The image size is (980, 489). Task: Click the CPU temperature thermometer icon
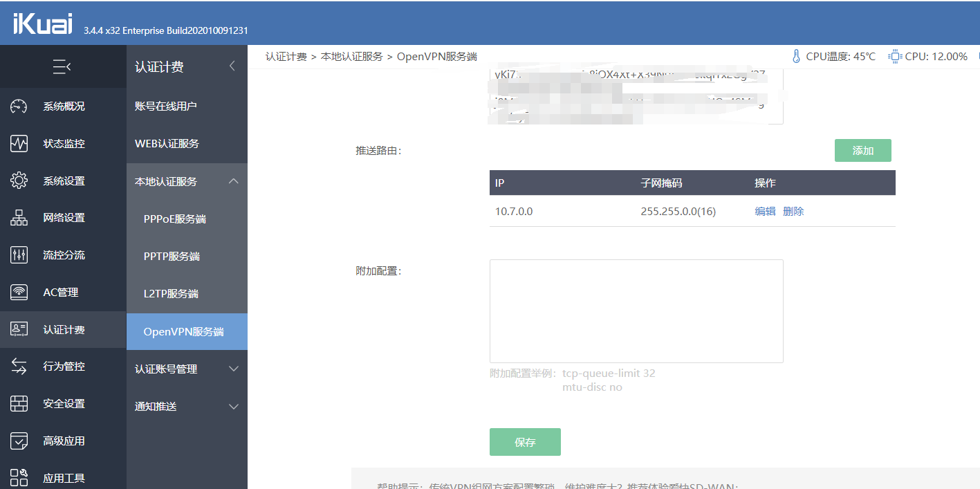(796, 57)
